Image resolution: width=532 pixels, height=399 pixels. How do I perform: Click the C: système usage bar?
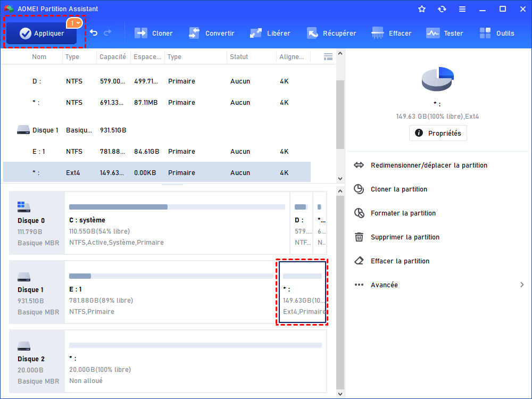(177, 207)
